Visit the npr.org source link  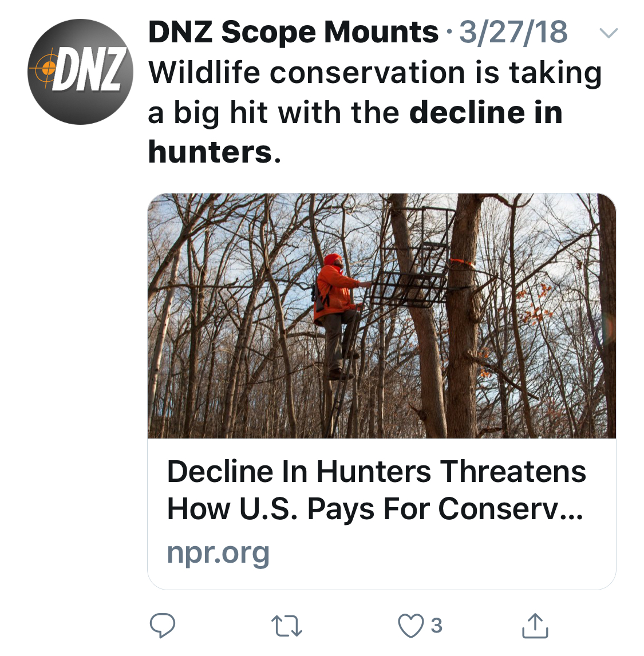(x=218, y=552)
